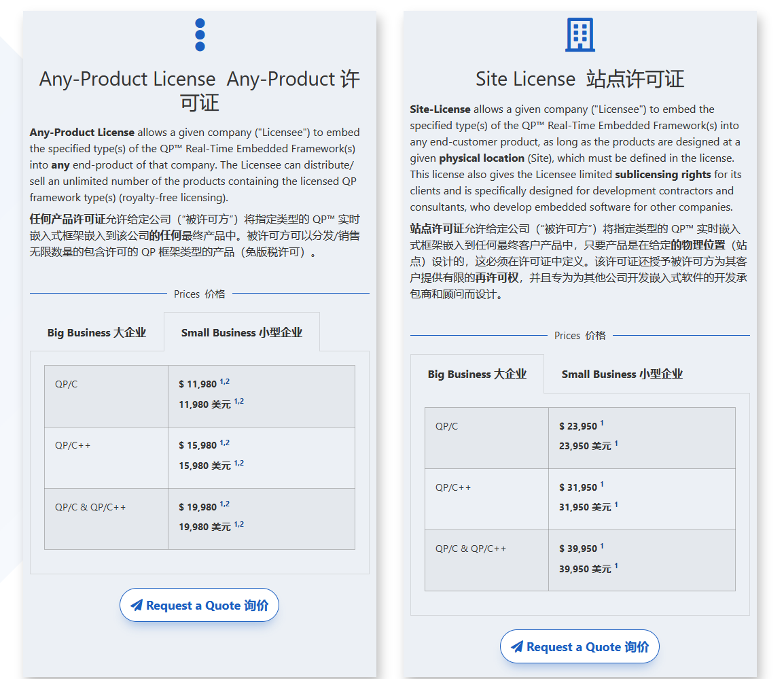Click the $ 31,950 price
The width and height of the screenshot is (784, 679).
578,487
